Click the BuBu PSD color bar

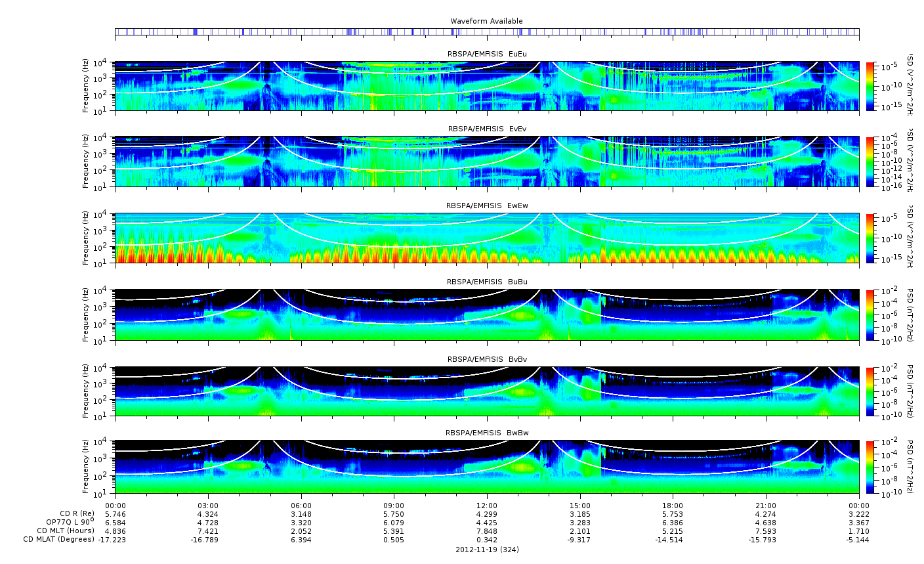click(870, 315)
